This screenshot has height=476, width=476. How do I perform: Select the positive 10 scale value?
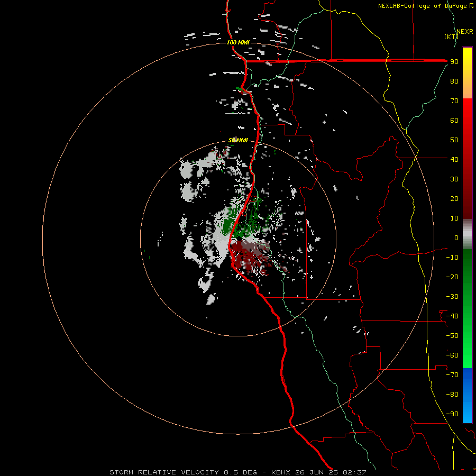(454, 218)
